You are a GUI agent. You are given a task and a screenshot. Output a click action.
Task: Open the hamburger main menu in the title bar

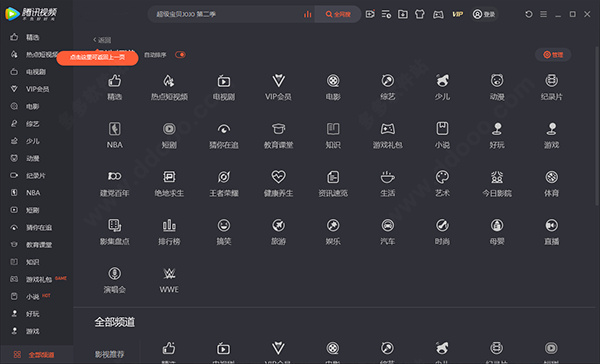pyautogui.click(x=543, y=14)
